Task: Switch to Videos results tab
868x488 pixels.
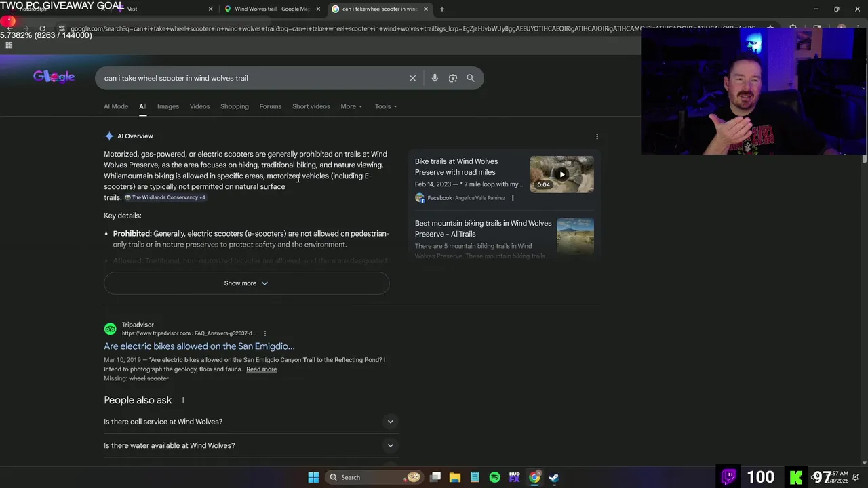Action: click(x=199, y=106)
